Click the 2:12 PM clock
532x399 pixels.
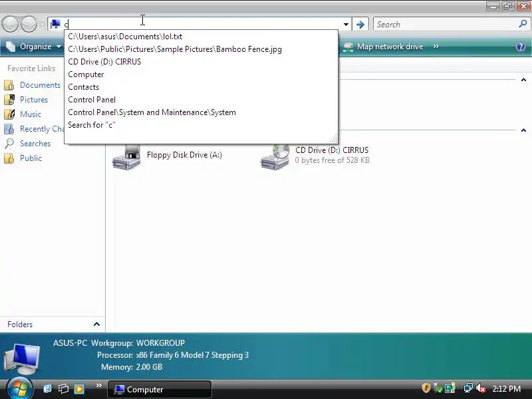506,388
